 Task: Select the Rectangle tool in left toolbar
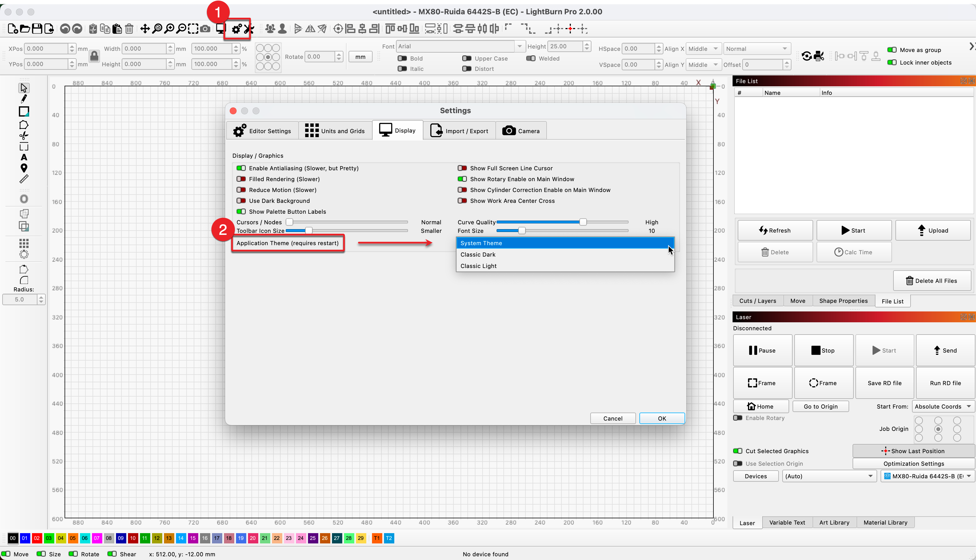[24, 111]
